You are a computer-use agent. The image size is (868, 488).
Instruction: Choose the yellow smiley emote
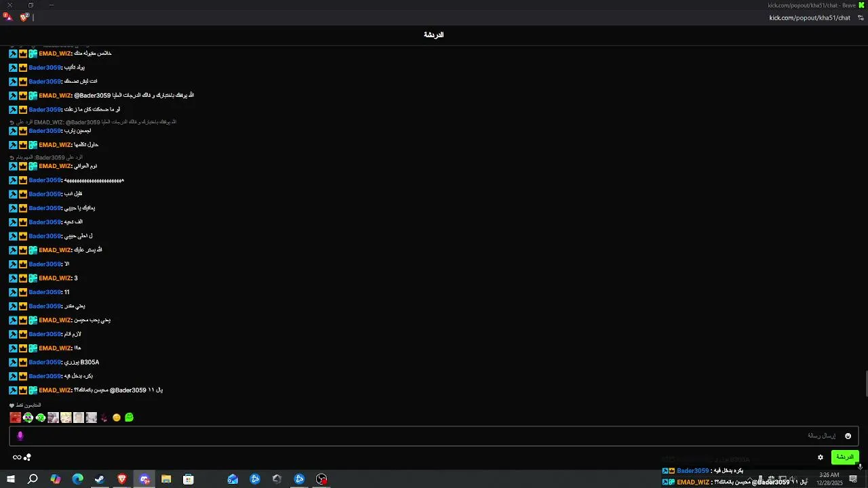pyautogui.click(x=117, y=418)
